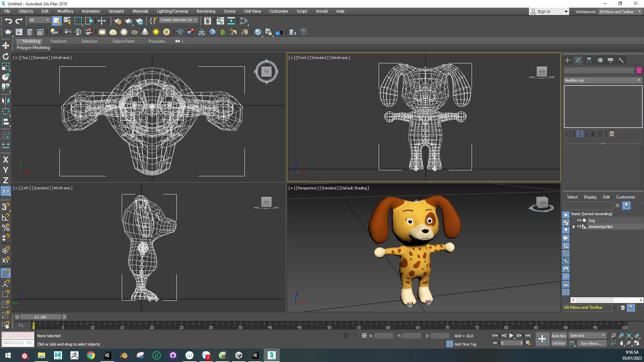644x362 pixels.
Task: Open the Modifier List dropdown
Action: [x=603, y=80]
